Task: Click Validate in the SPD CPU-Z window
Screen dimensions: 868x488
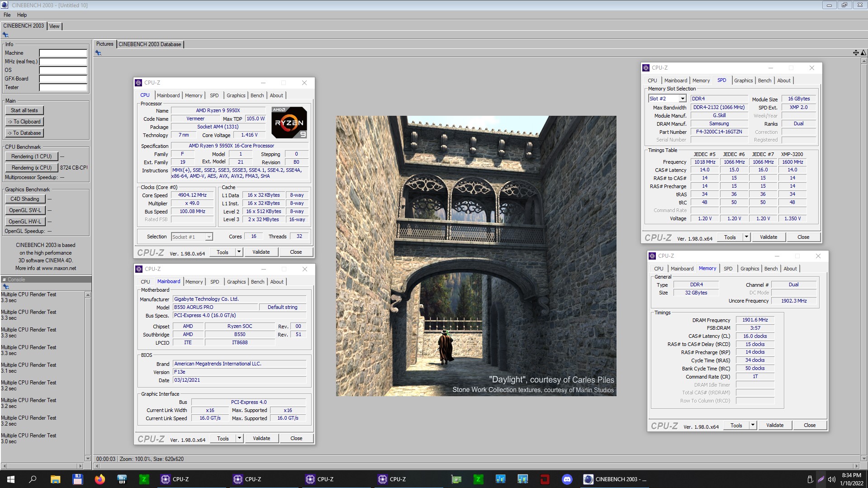Action: [768, 237]
